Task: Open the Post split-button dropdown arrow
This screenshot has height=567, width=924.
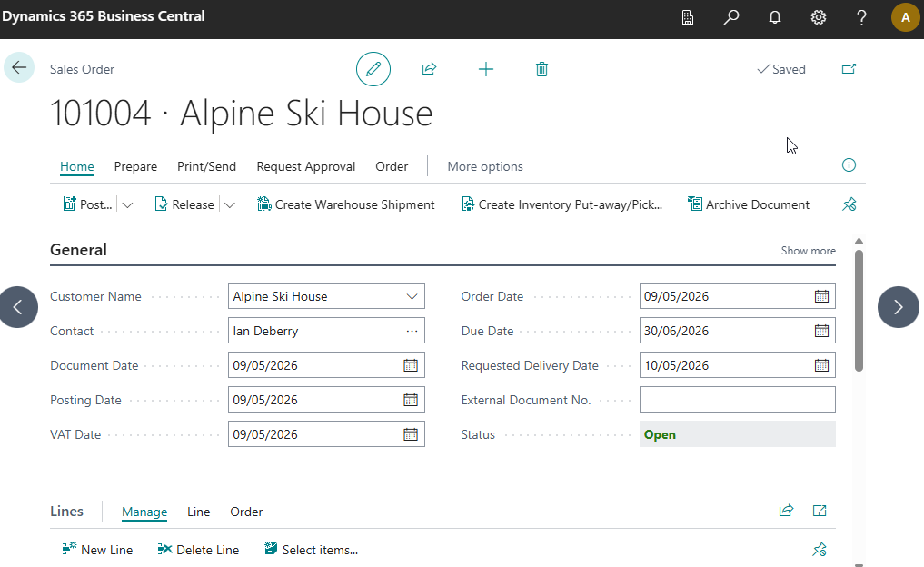Action: [x=127, y=205]
